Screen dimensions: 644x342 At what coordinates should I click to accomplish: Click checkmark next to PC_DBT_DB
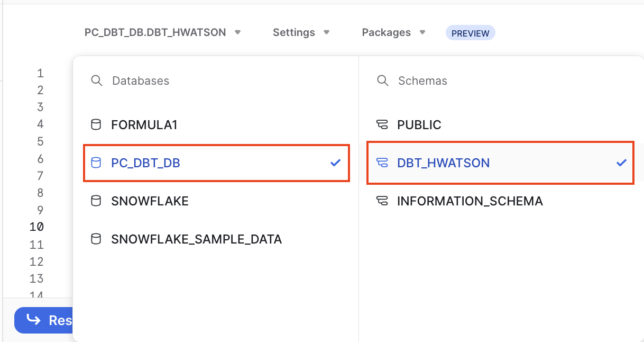pyautogui.click(x=335, y=163)
